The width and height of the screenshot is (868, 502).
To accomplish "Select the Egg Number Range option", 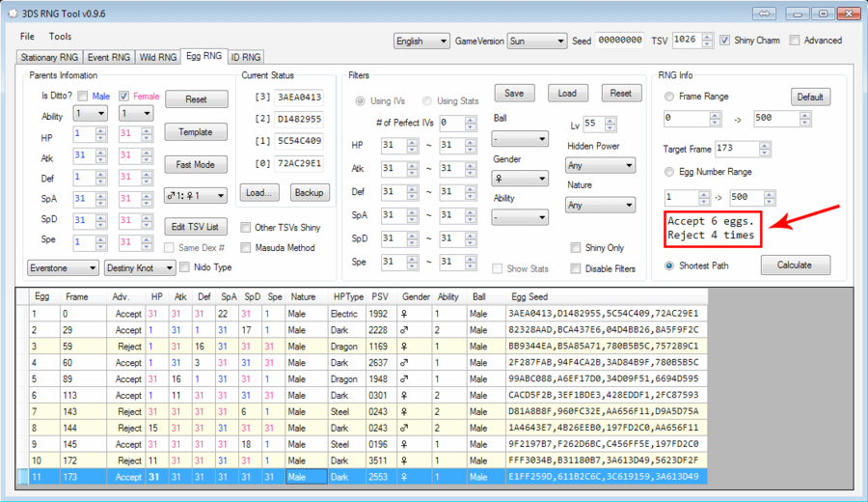I will click(x=669, y=172).
